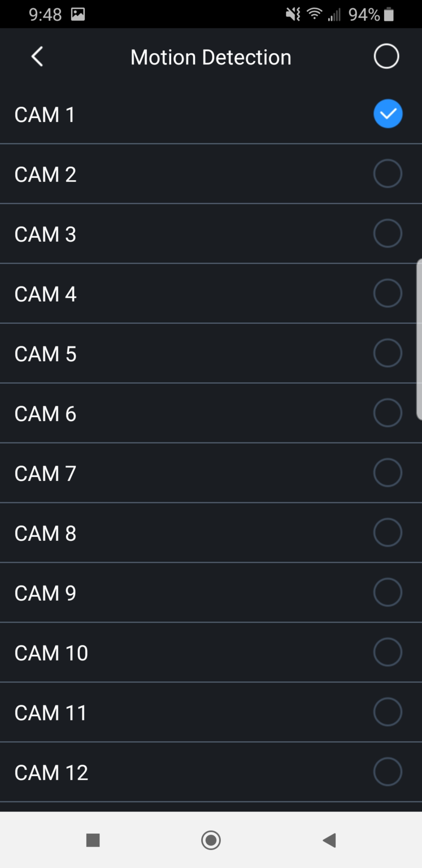Viewport: 422px width, 868px height.
Task: Tap the CAM 10 list row label
Action: [51, 653]
